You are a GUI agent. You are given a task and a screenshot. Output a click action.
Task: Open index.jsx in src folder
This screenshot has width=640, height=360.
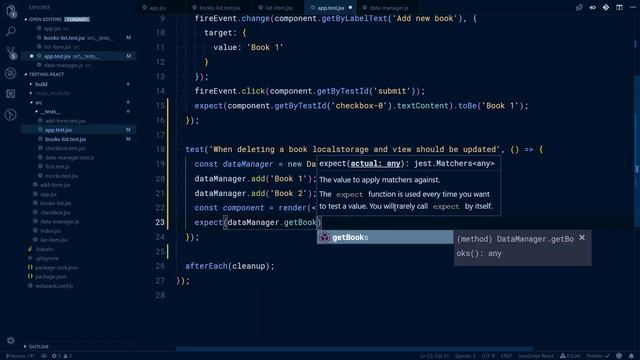(50, 231)
